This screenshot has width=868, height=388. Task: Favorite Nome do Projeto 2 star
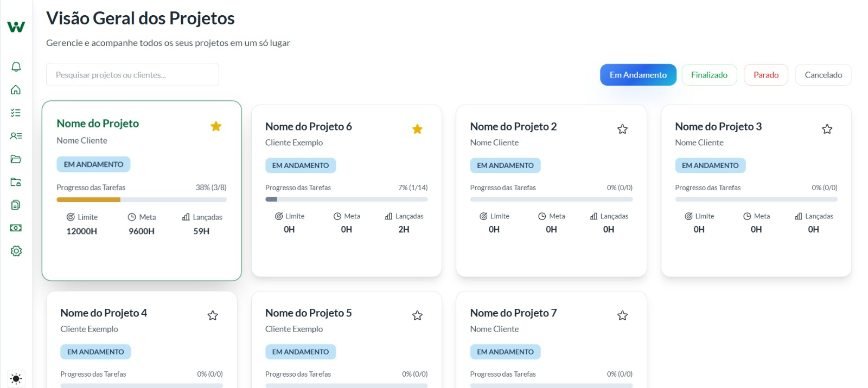click(x=622, y=129)
